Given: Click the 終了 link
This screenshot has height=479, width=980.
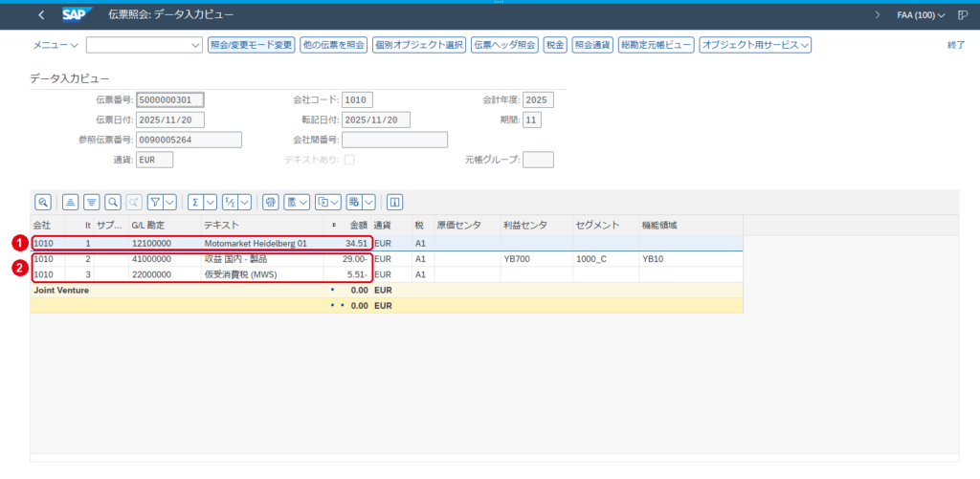Looking at the screenshot, I should (956, 45).
